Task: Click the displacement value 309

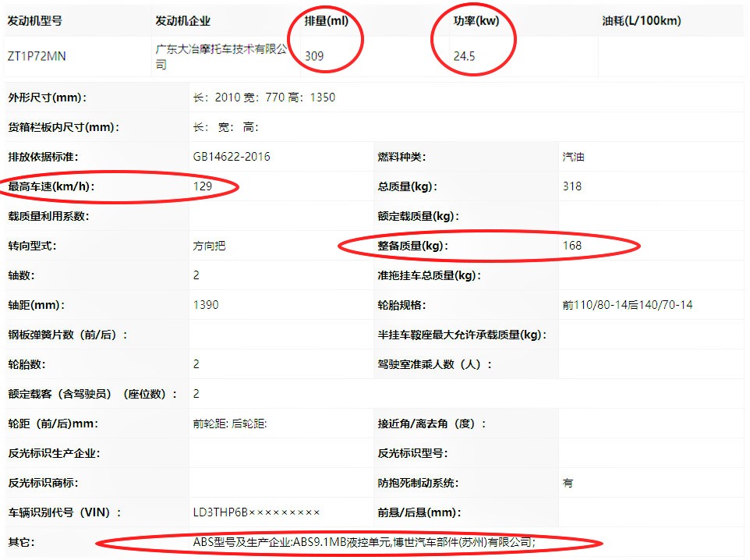Action: (314, 55)
